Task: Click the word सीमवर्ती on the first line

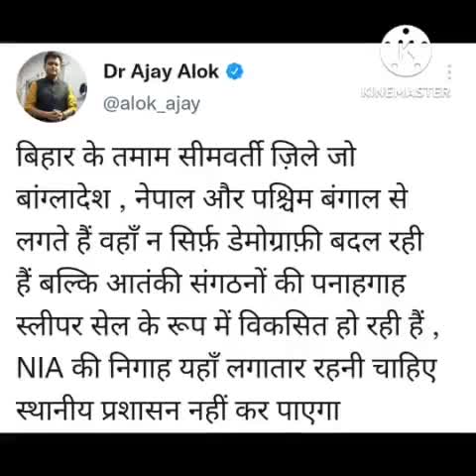Action: [x=220, y=156]
